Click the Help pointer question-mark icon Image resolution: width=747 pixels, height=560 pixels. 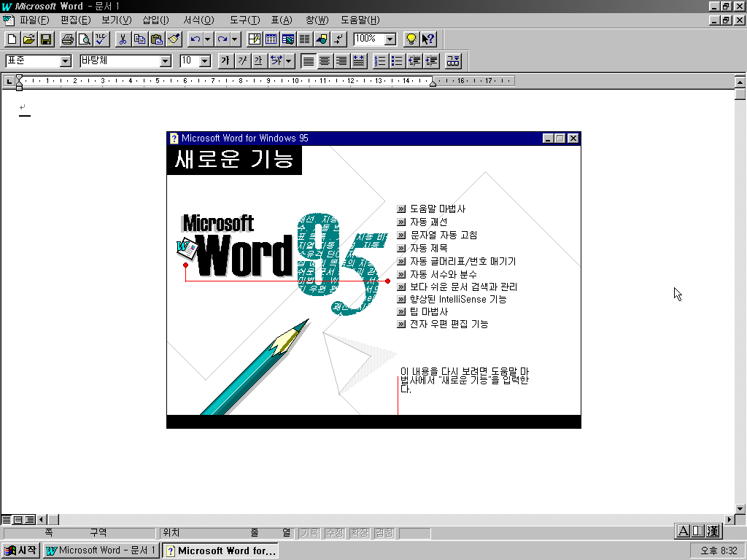[427, 39]
